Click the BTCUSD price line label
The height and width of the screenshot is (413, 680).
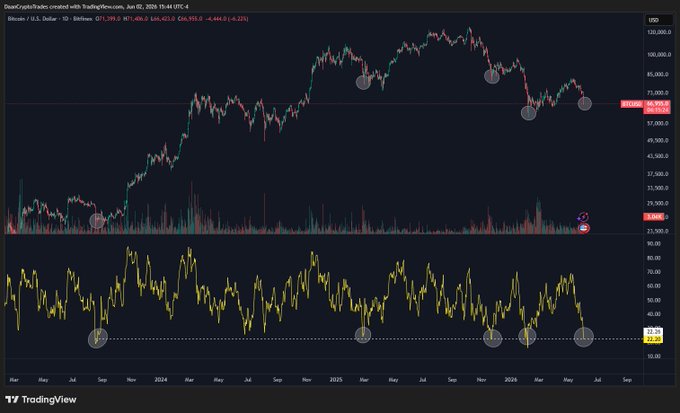(x=631, y=104)
